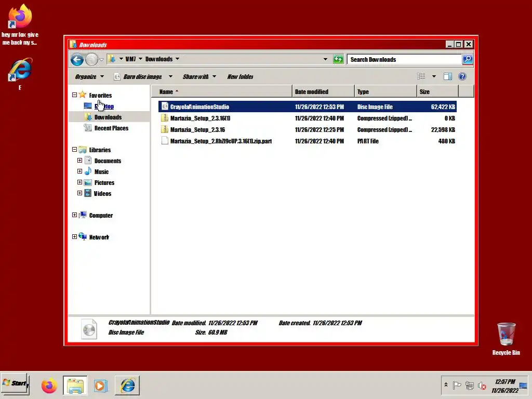Launch Windows Media Player from taskbar
The image size is (532, 399).
tap(100, 386)
